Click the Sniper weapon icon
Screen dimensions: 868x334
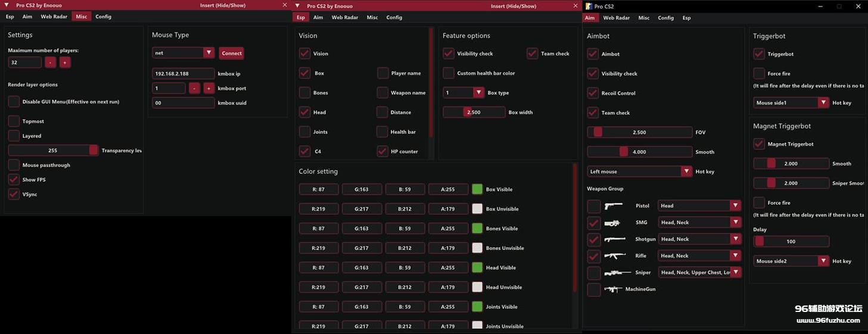[617, 273]
